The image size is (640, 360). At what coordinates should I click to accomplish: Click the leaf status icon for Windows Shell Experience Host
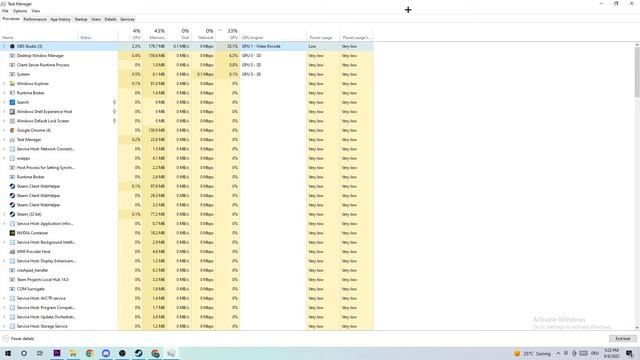pos(114,111)
